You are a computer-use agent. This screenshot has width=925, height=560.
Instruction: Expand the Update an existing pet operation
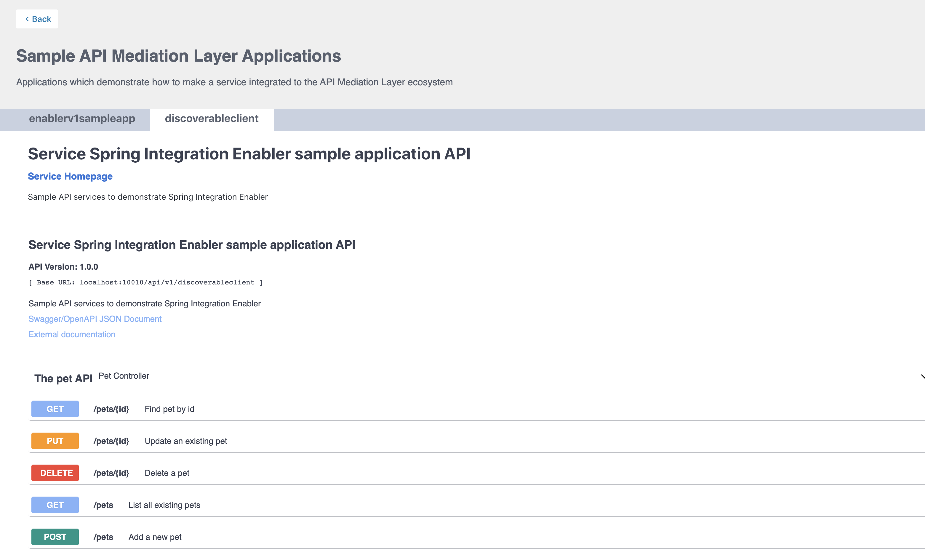[x=185, y=441]
